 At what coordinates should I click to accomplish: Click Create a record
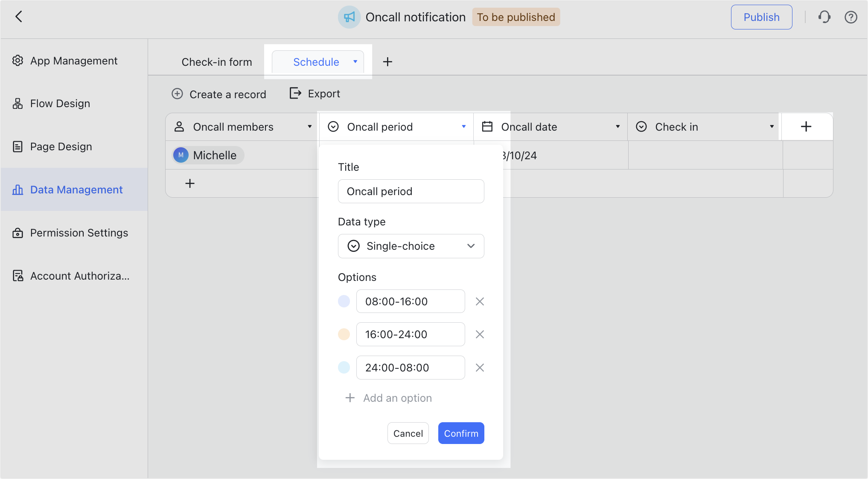(x=219, y=94)
